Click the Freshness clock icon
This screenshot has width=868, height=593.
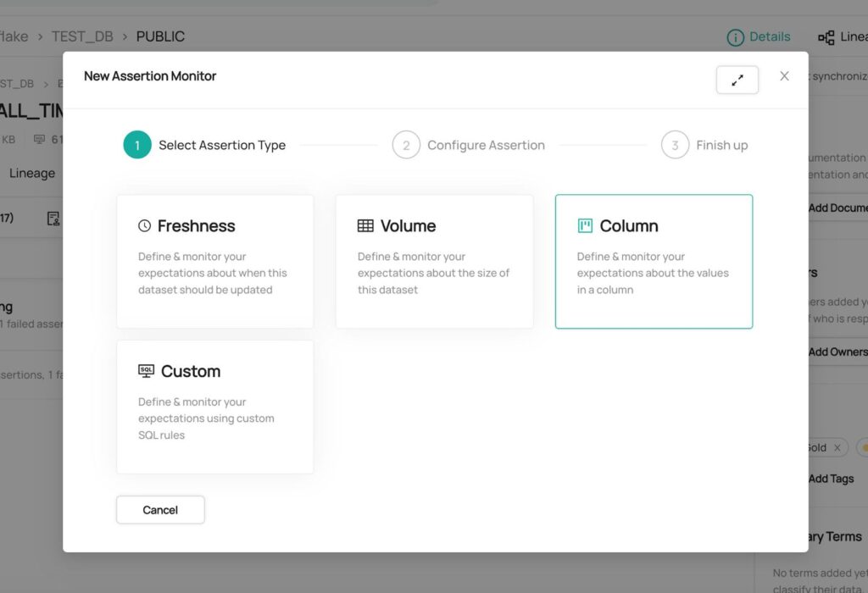click(x=145, y=226)
